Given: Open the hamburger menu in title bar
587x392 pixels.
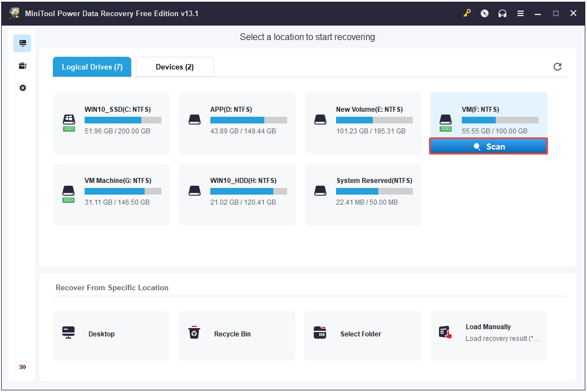Looking at the screenshot, I should coord(520,13).
